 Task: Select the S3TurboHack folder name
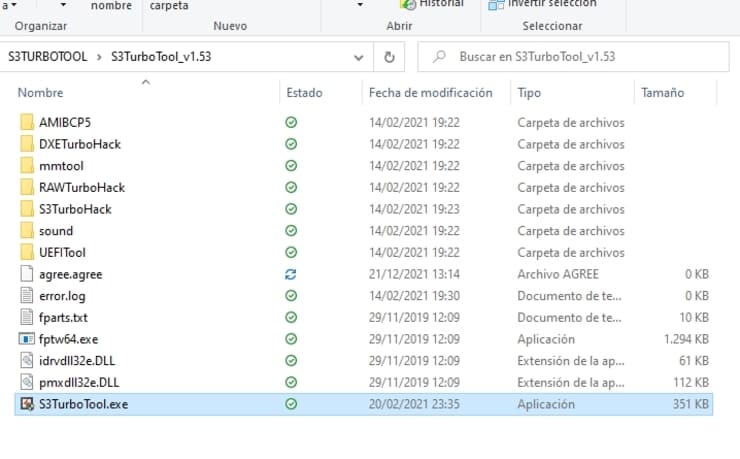pyautogui.click(x=75, y=209)
